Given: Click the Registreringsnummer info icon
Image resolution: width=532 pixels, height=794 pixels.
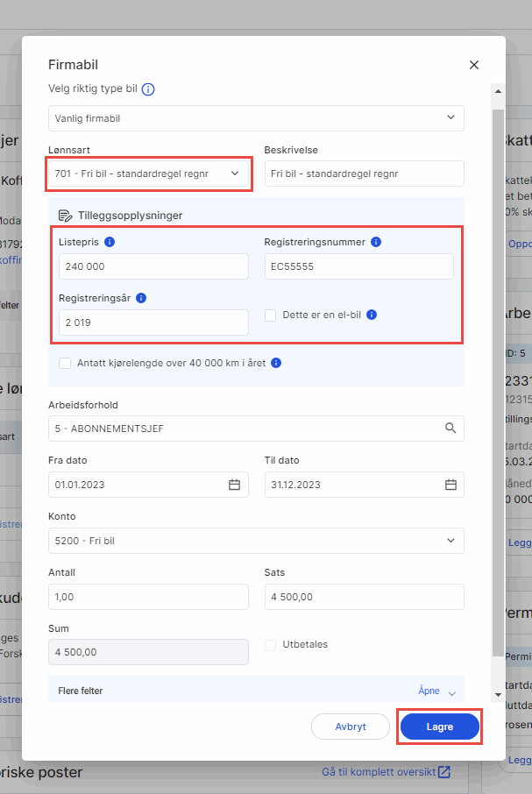Looking at the screenshot, I should click(x=376, y=242).
